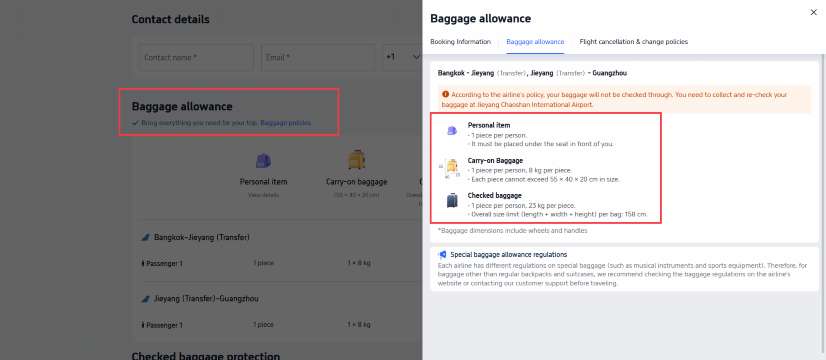
Task: Click the Personal item bag icon in panel
Action: tap(451, 131)
